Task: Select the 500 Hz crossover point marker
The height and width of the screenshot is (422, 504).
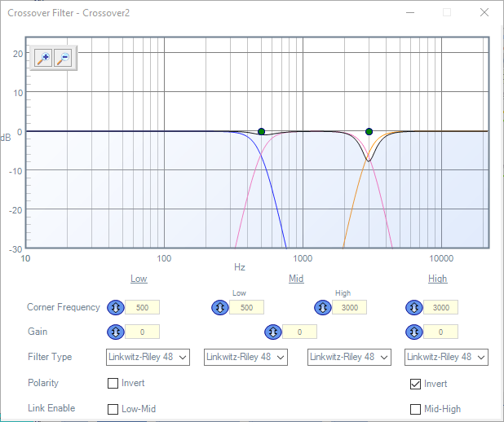Action: (x=261, y=131)
